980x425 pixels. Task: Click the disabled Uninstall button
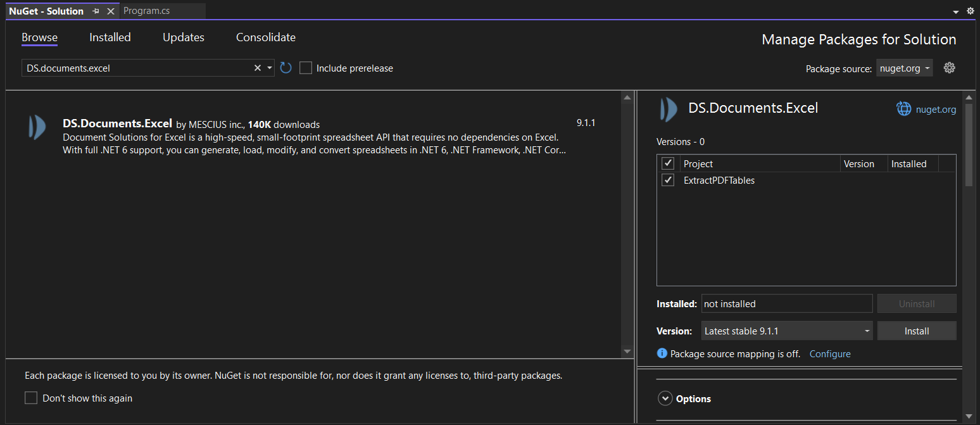(917, 303)
